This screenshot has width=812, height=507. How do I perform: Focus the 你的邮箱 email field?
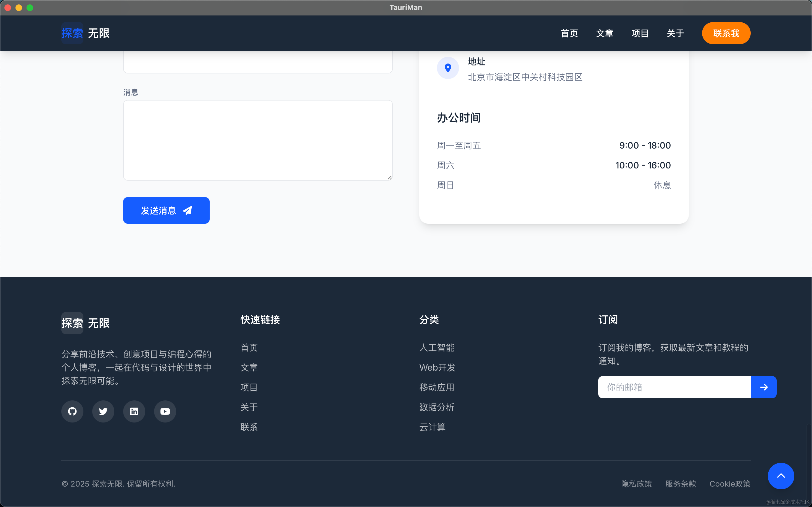pyautogui.click(x=674, y=387)
